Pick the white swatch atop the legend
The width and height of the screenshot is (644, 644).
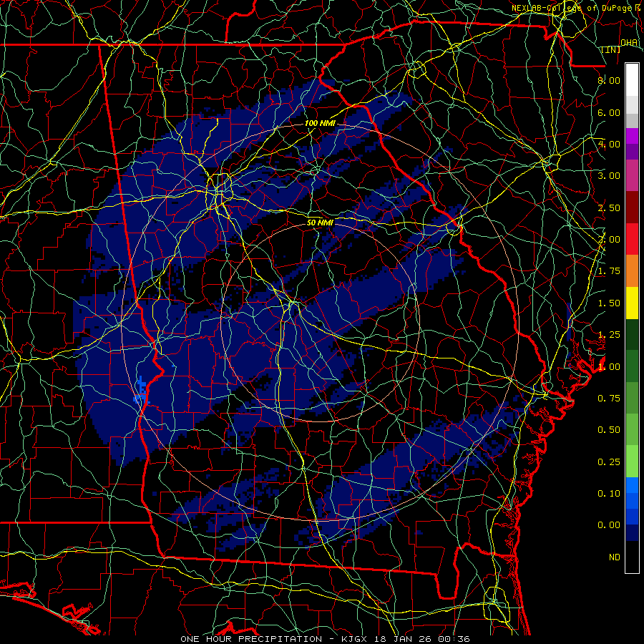pos(632,80)
